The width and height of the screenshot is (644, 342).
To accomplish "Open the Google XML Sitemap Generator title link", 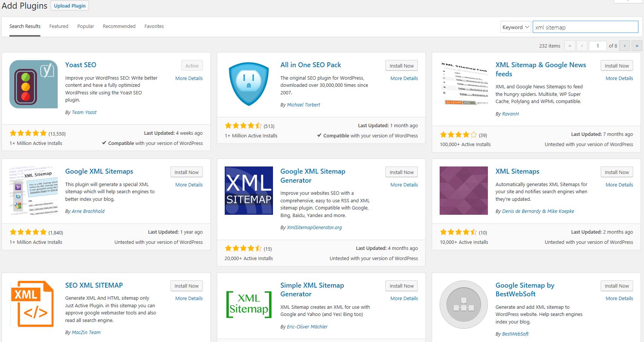I will [x=313, y=176].
